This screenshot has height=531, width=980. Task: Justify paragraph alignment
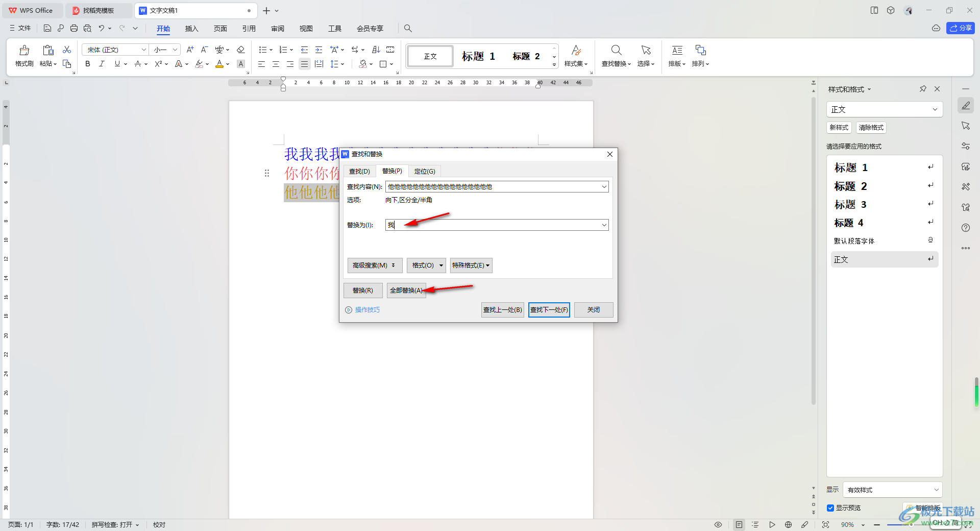click(x=304, y=64)
